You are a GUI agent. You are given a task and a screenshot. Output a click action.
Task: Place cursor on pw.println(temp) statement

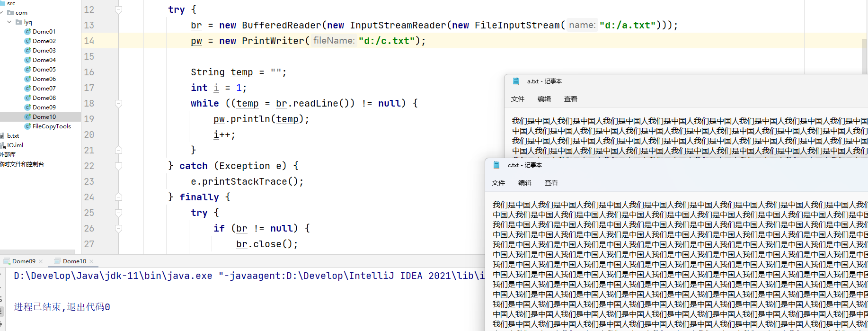(261, 119)
